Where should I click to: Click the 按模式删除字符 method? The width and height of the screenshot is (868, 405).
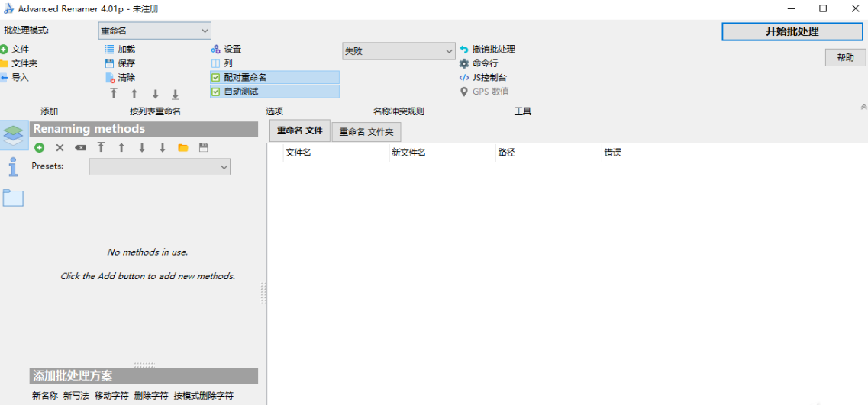coord(203,396)
